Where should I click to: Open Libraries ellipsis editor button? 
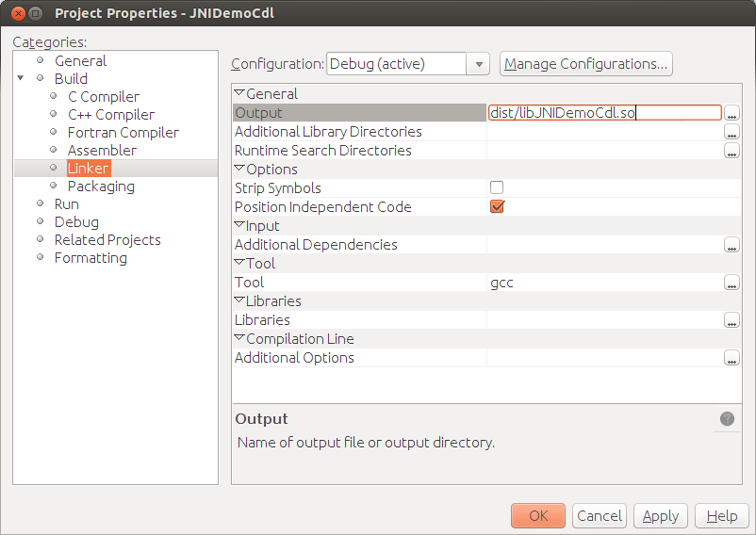(x=731, y=320)
